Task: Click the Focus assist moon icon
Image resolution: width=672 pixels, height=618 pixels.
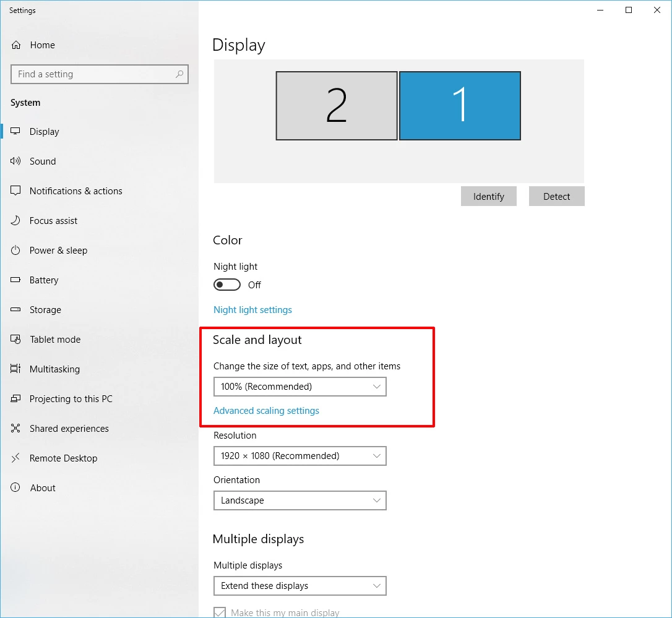Action: click(x=15, y=220)
